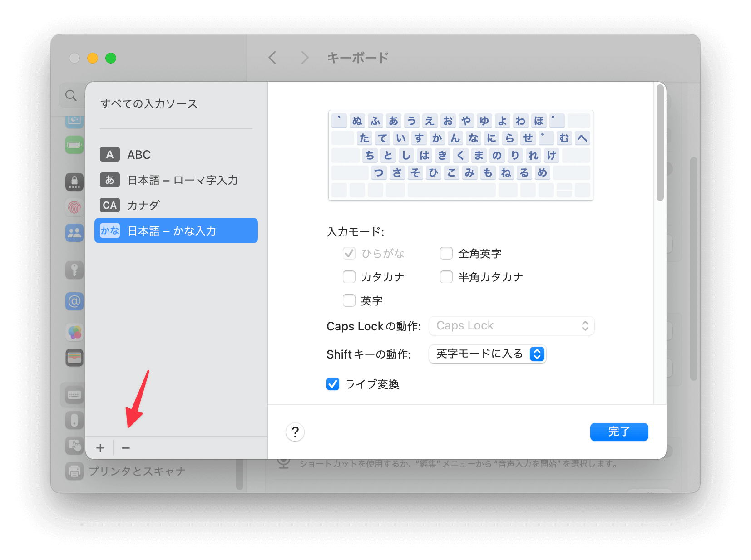Open the Caps Lockの動作 dropdown

pos(512,326)
